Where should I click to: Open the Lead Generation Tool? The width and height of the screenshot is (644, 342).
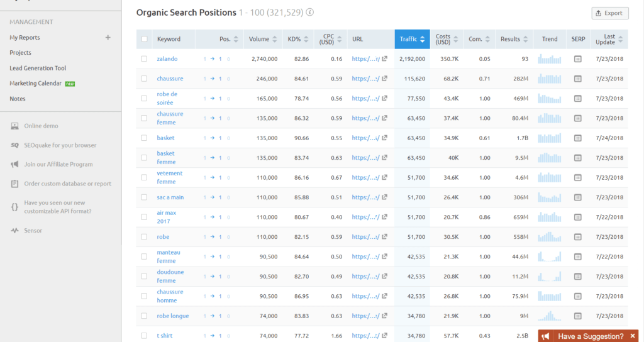(38, 68)
